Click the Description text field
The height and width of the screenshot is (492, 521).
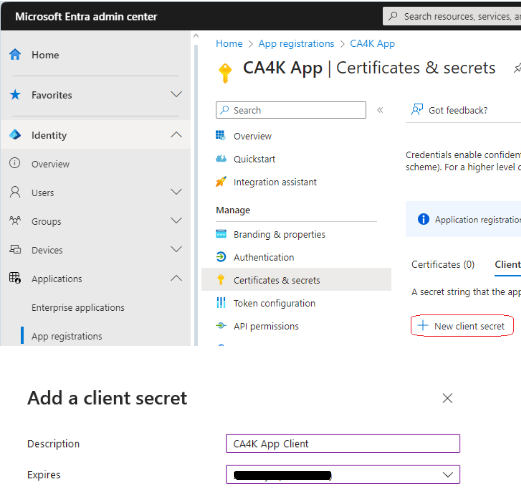pyautogui.click(x=343, y=444)
